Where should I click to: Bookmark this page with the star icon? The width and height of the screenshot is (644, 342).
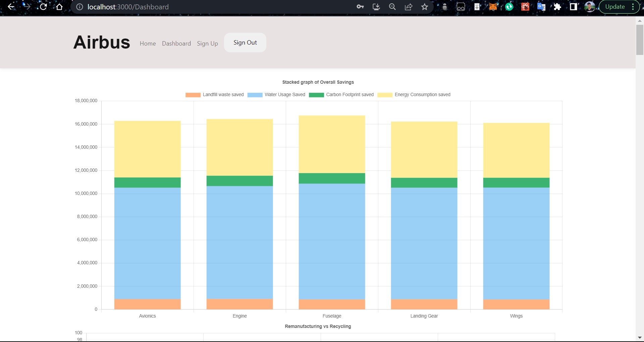pos(425,7)
